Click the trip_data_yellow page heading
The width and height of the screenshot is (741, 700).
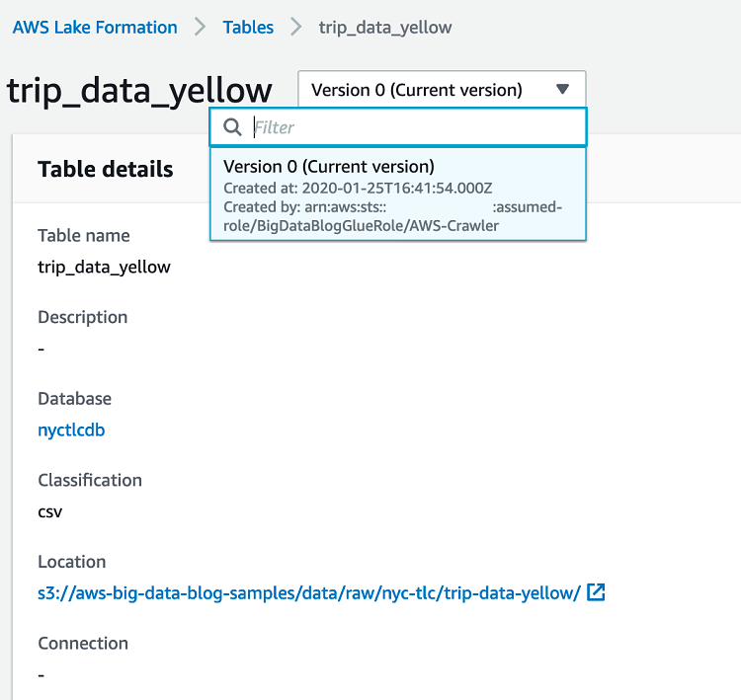coord(139,91)
